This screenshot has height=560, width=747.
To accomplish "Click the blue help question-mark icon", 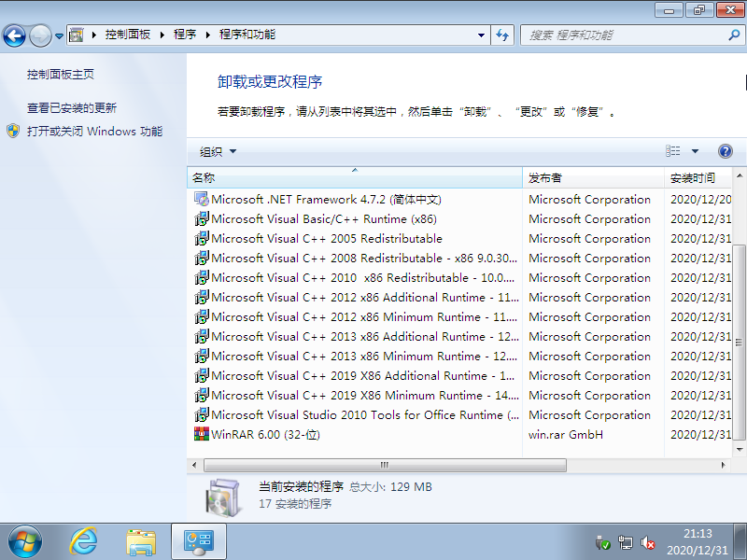I will [x=726, y=151].
